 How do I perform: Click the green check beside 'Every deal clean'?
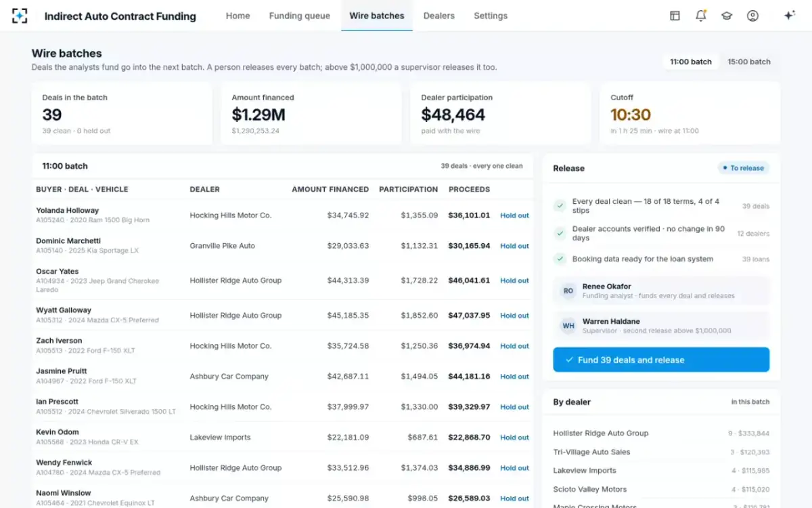pos(560,206)
